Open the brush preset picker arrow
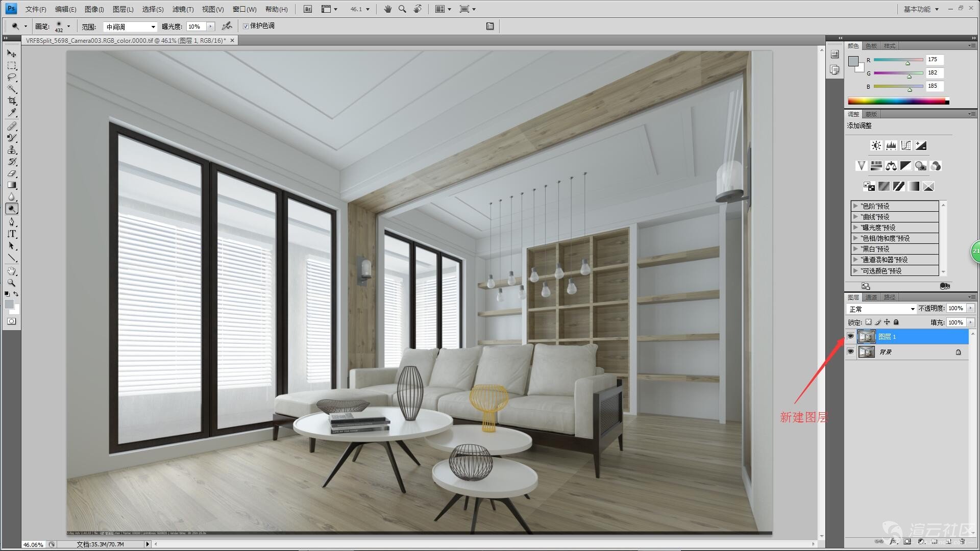The height and width of the screenshot is (551, 980). pyautogui.click(x=68, y=26)
